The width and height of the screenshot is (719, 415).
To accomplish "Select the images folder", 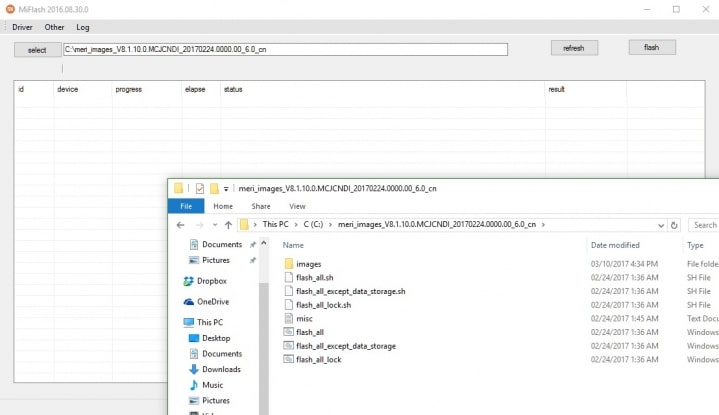I will point(309,264).
